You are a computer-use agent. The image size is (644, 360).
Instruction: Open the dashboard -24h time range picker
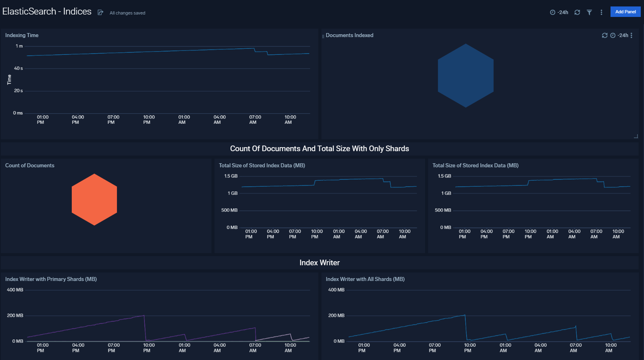(559, 12)
